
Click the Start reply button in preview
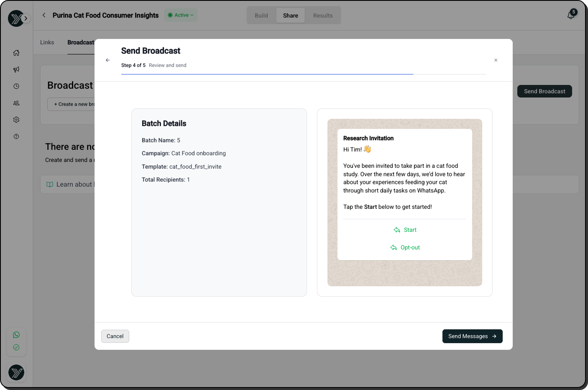tap(405, 230)
